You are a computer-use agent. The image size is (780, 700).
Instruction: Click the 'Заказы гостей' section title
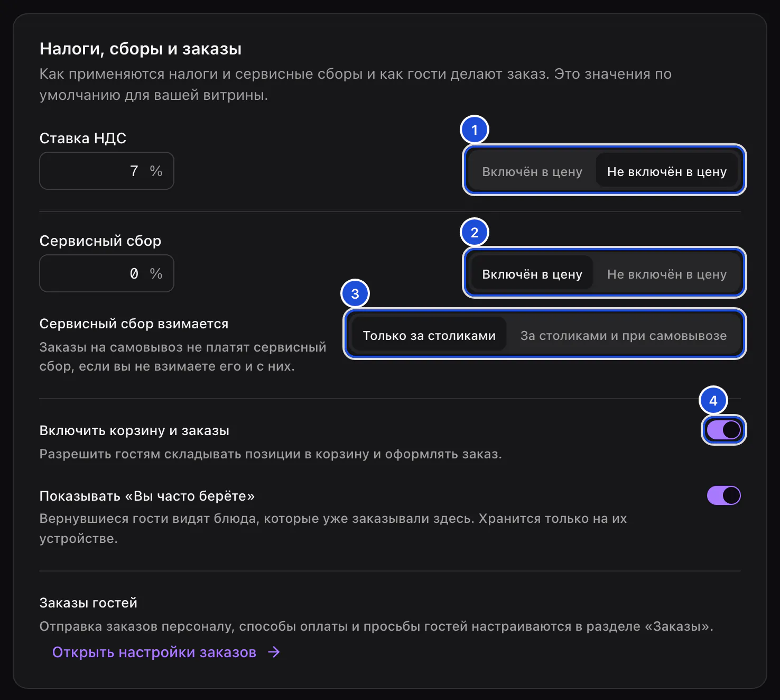coord(88,603)
